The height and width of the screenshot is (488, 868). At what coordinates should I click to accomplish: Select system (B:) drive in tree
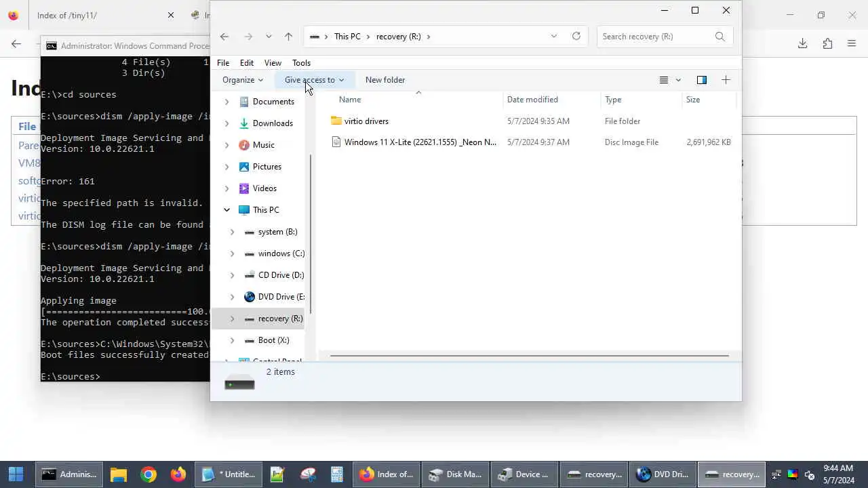(277, 232)
